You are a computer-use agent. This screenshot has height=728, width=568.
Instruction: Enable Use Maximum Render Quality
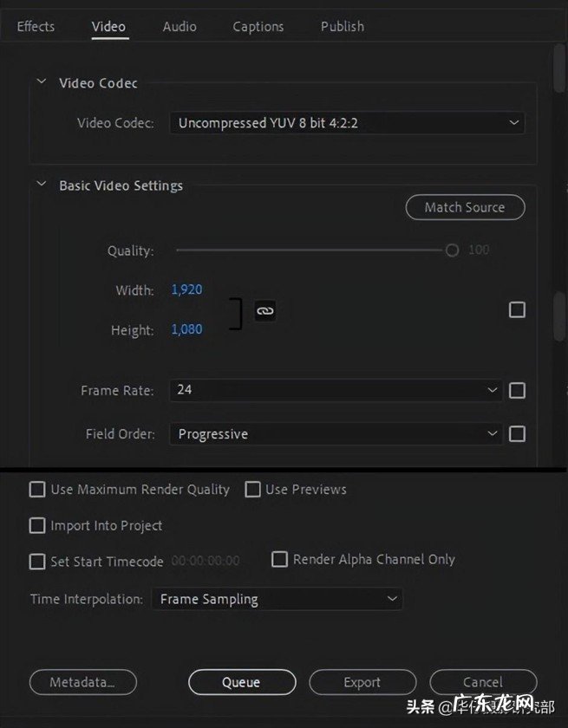[37, 489]
